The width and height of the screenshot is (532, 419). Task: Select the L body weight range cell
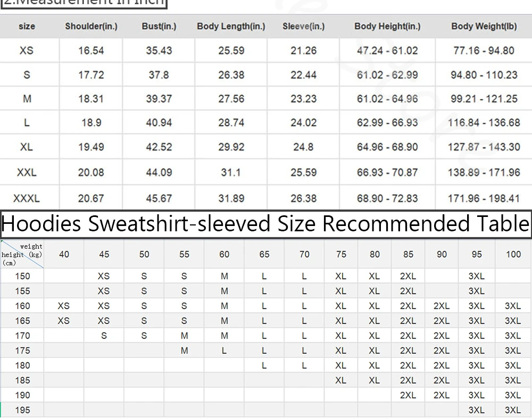coord(484,123)
